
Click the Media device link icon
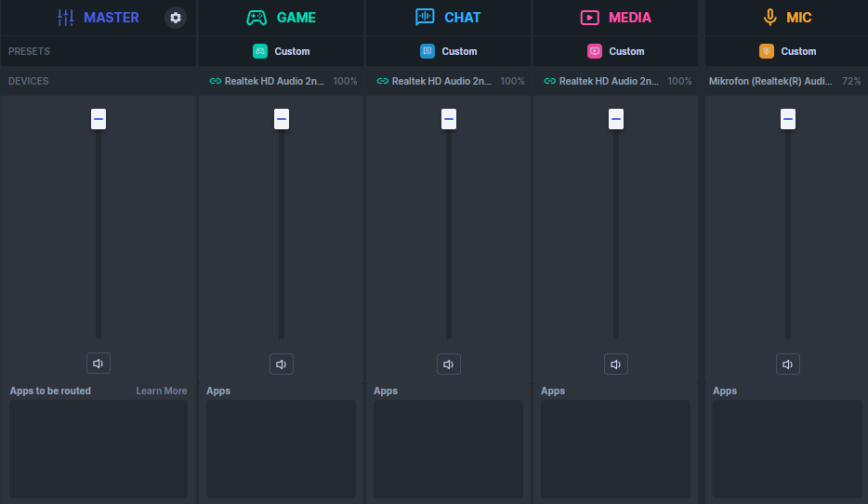pos(549,81)
